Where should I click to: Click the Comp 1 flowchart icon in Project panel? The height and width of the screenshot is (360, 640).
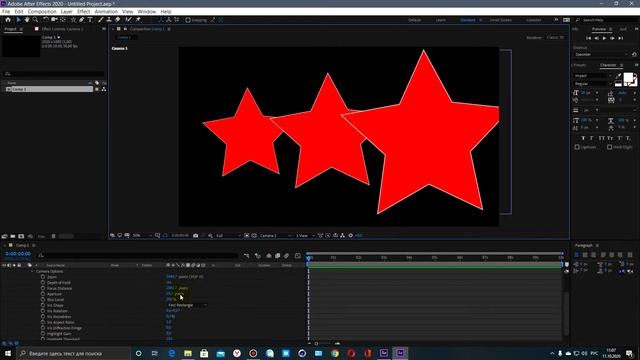(x=104, y=89)
